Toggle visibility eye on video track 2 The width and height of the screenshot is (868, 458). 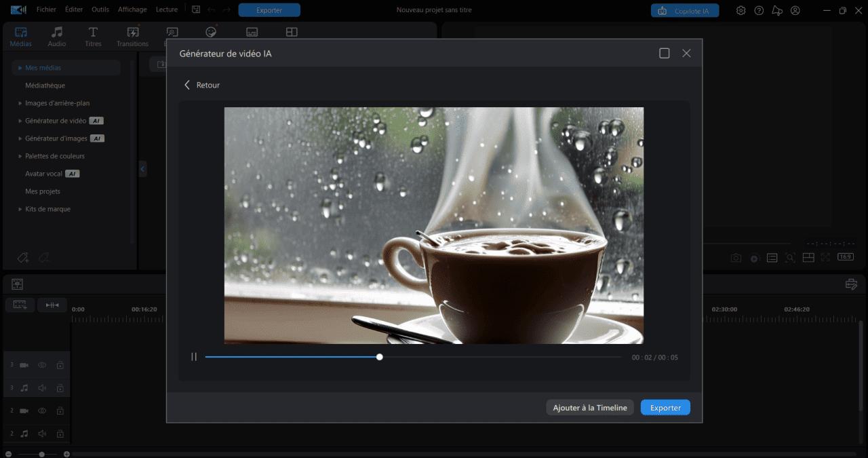tap(42, 411)
